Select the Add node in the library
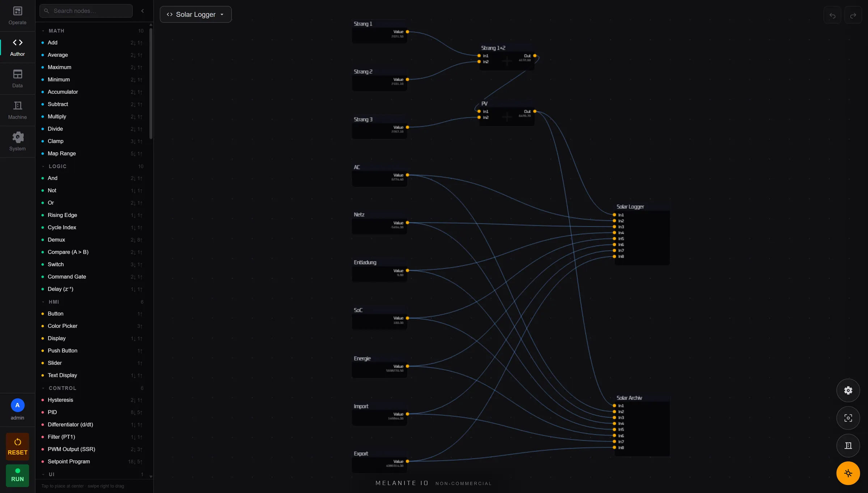Screen dimensions: 868x493 pos(92,43)
